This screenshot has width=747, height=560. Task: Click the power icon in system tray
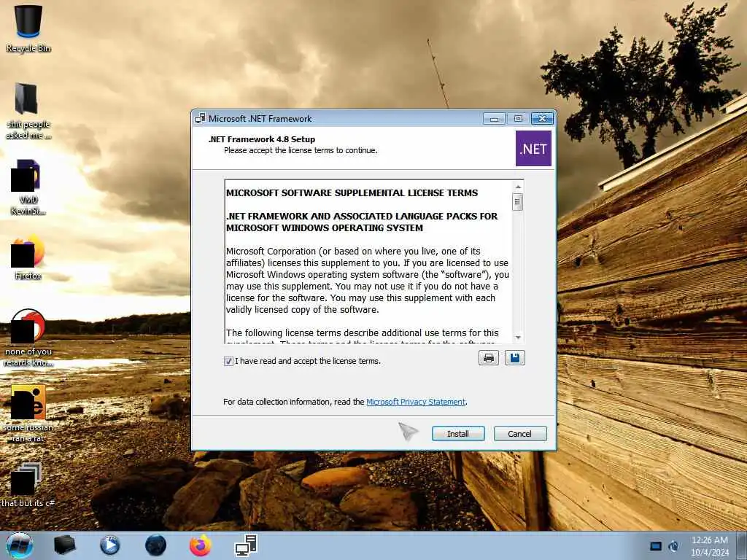(673, 546)
